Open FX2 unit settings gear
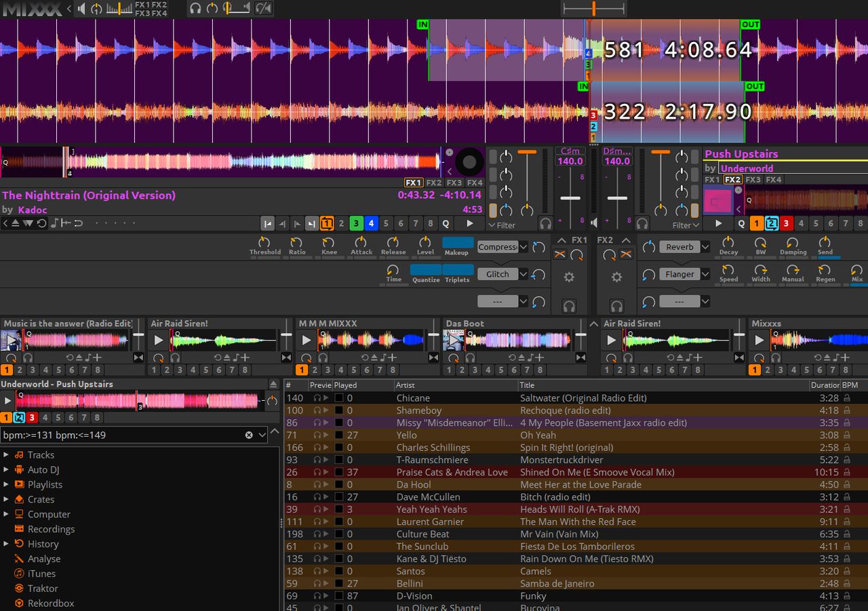Viewport: 868px width, 611px height. (x=616, y=277)
